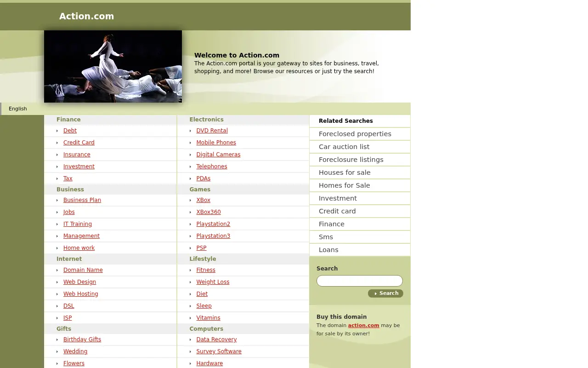The height and width of the screenshot is (368, 588).
Task: Open the IT Training link
Action: click(x=78, y=224)
